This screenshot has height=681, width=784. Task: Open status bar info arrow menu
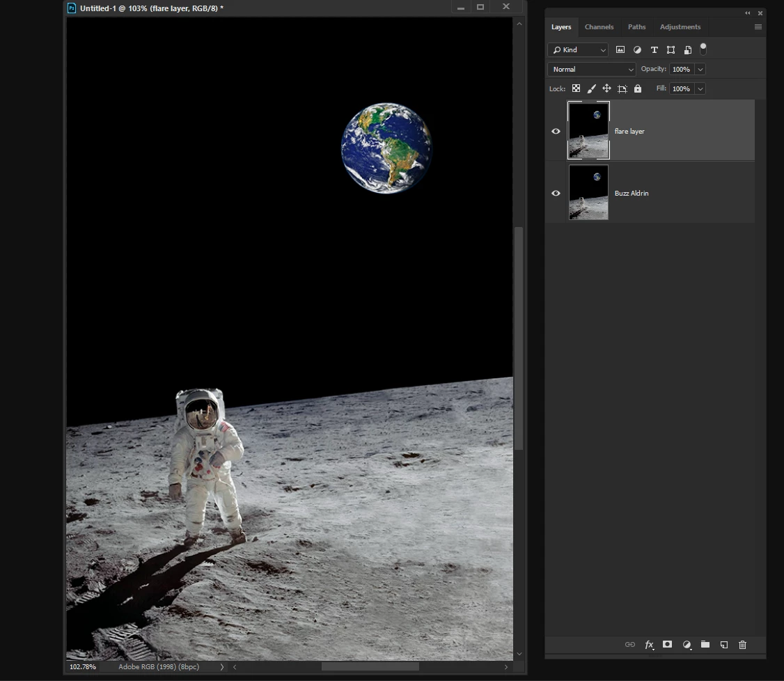point(222,666)
